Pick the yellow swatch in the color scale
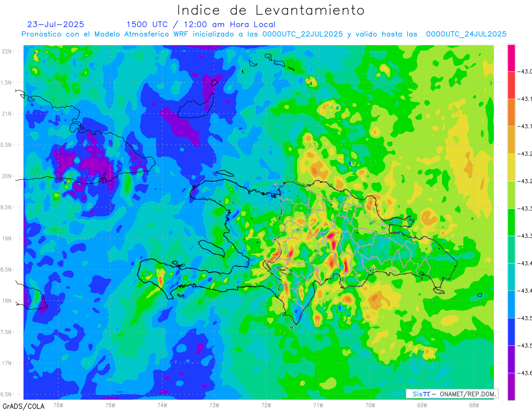 tap(511, 167)
